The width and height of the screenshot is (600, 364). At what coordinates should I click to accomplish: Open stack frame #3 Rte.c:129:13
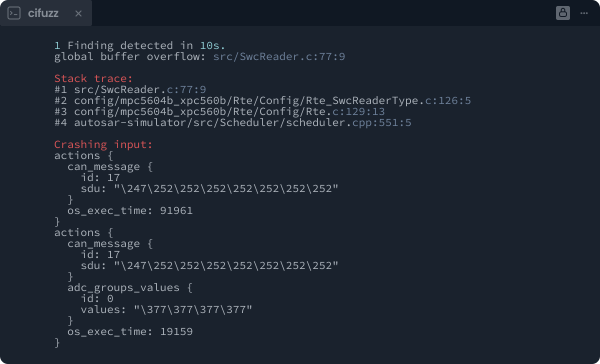coord(229,111)
